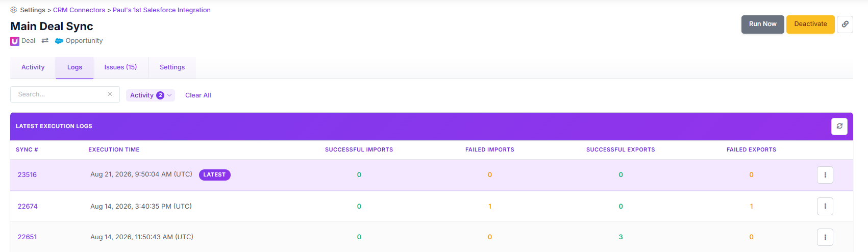Click the Deactivate button
This screenshot has height=252, width=868.
810,24
